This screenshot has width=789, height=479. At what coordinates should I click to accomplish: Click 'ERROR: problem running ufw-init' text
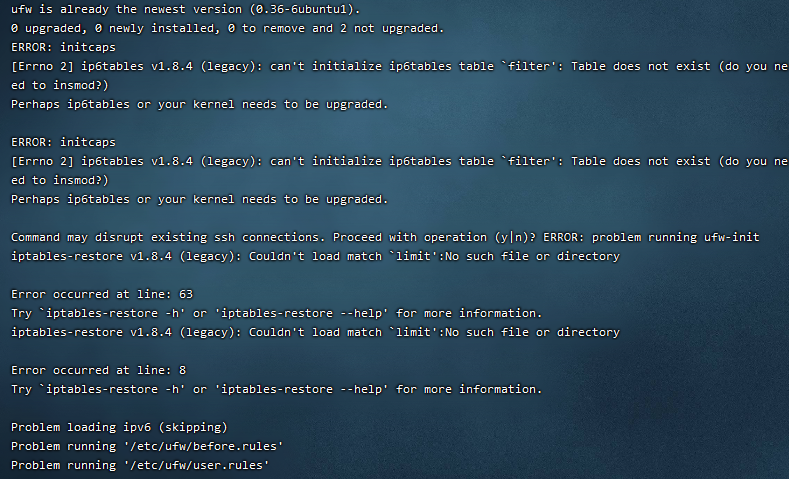click(x=651, y=237)
